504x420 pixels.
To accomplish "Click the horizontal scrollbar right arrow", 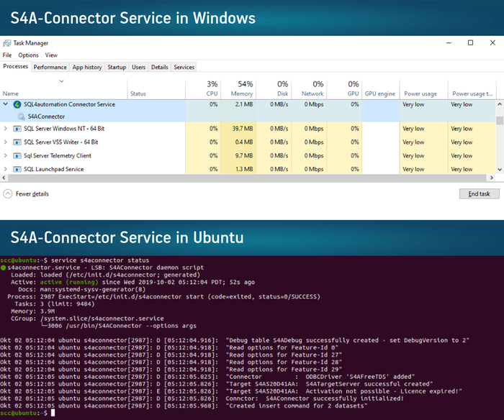I will 492,178.
